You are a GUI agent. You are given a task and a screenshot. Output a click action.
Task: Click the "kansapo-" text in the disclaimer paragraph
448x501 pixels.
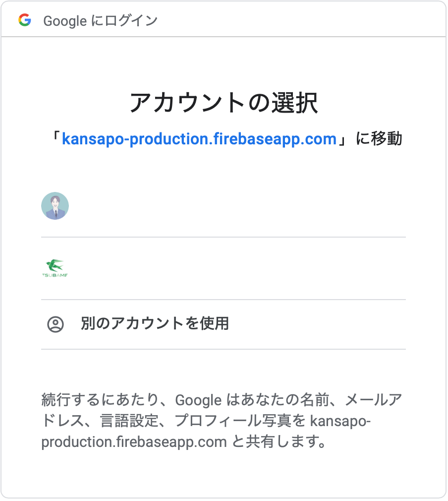point(340,421)
